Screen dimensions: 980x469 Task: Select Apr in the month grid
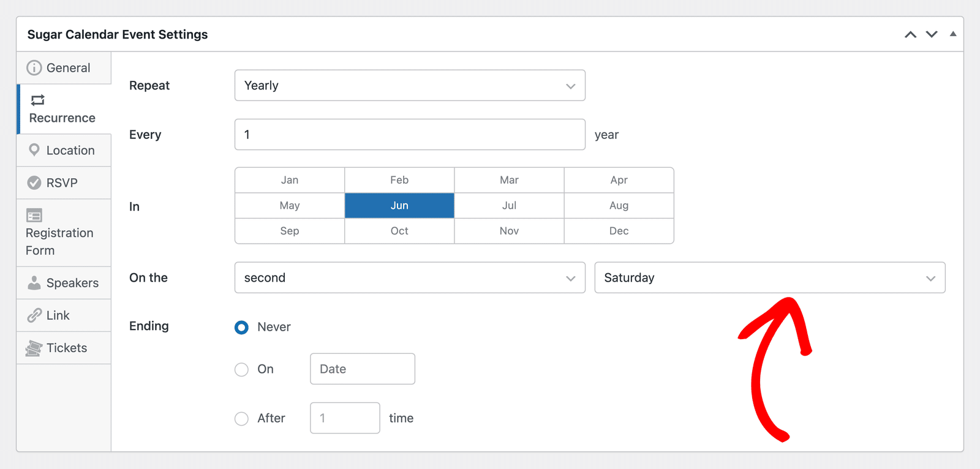tap(619, 180)
